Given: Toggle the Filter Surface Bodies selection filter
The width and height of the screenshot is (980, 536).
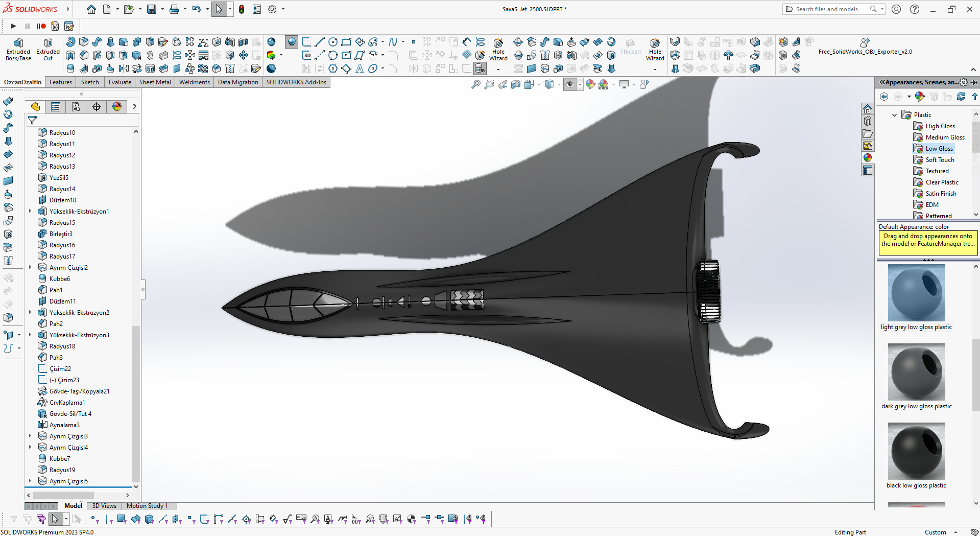Looking at the screenshot, I should pos(136,519).
